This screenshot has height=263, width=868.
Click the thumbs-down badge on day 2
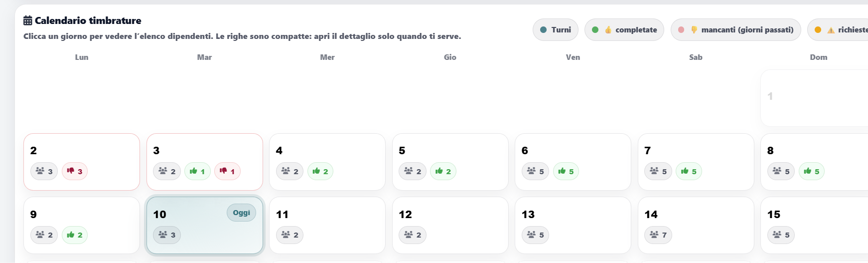[x=75, y=171]
